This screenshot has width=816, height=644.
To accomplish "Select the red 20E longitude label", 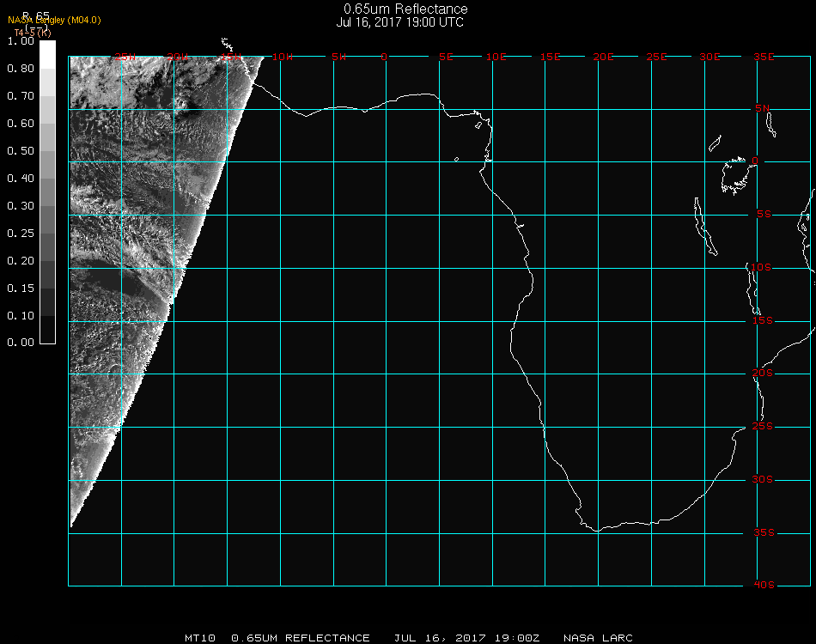I will [x=603, y=57].
